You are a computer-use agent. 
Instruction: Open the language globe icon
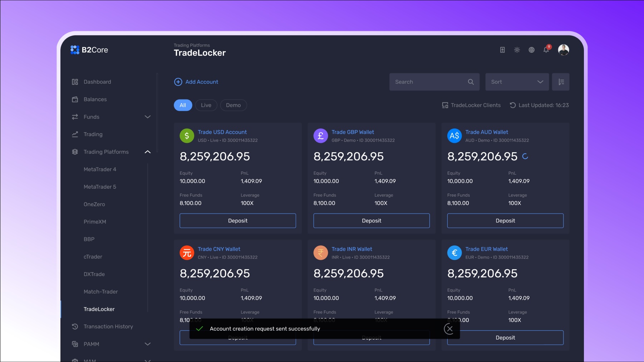531,50
